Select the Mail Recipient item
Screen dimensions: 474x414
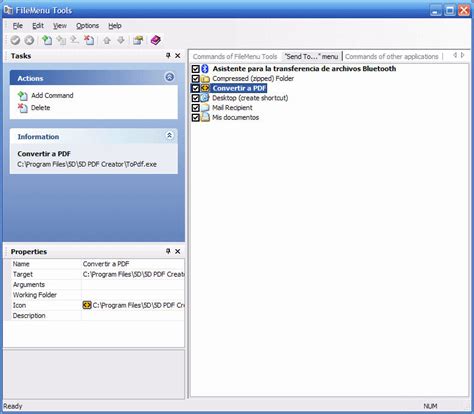tap(232, 108)
